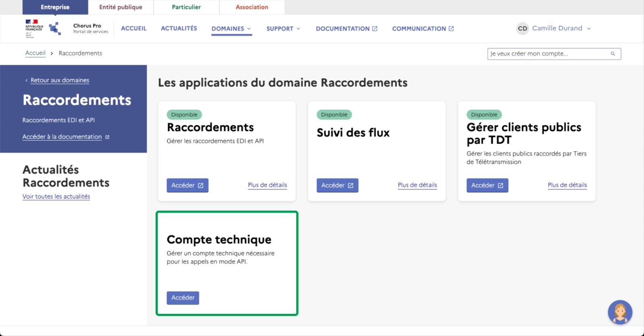Image resolution: width=644 pixels, height=336 pixels.
Task: Go to Accueil in main navigation
Action: pos(134,29)
